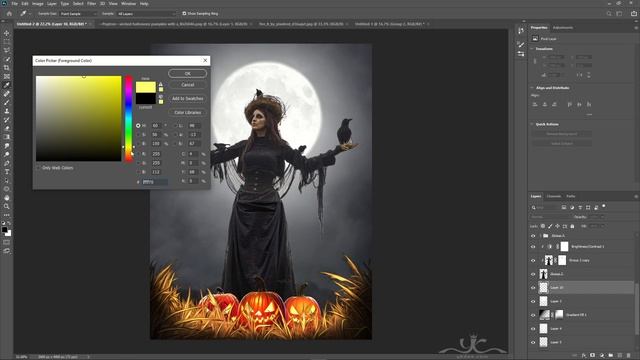Viewport: 640px width, 360px height.
Task: Click the vertical hue spectrum slider
Action: (129, 118)
